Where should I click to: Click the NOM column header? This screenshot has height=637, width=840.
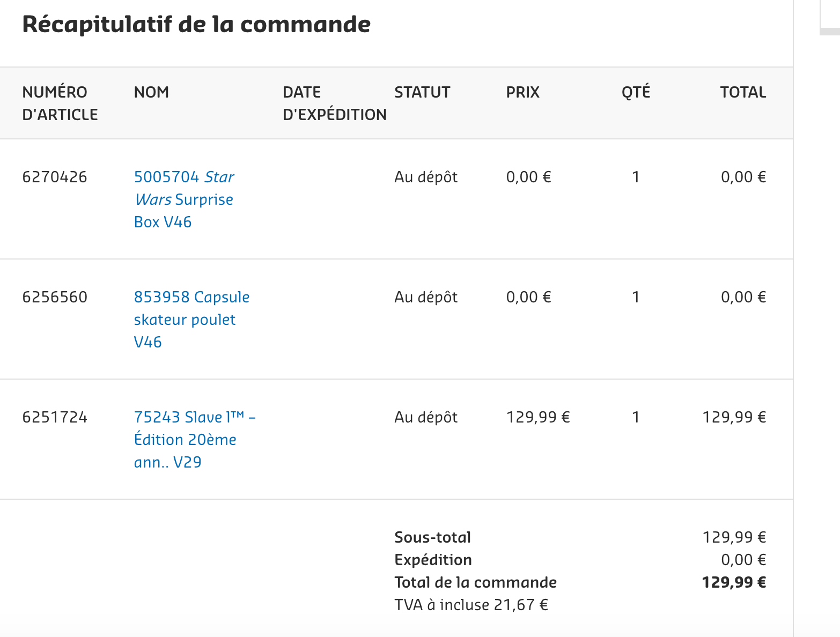tap(151, 92)
